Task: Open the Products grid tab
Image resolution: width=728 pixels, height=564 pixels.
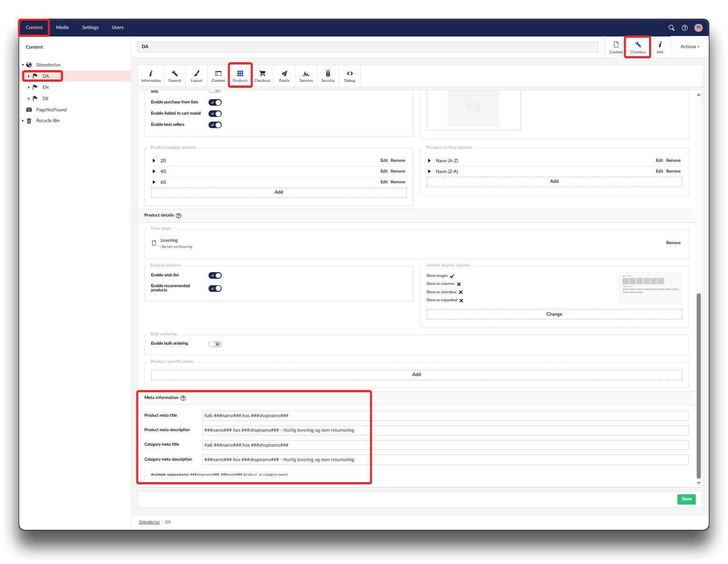Action: [240, 76]
